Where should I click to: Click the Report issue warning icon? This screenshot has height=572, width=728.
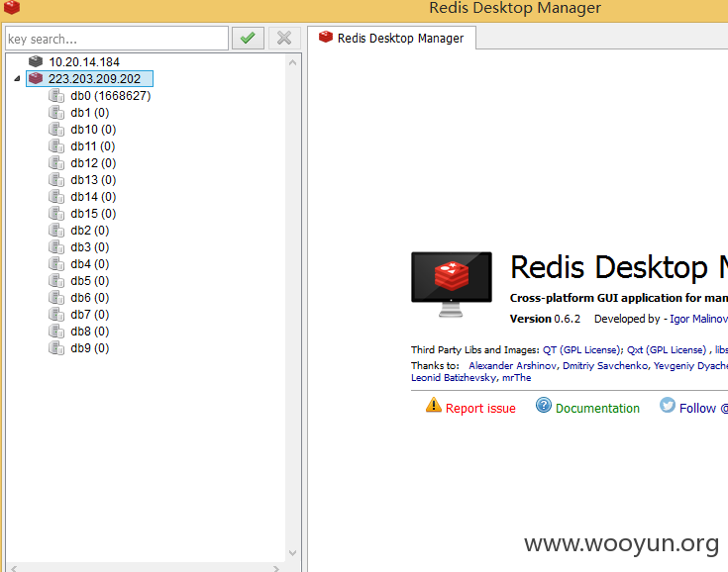[x=434, y=405]
